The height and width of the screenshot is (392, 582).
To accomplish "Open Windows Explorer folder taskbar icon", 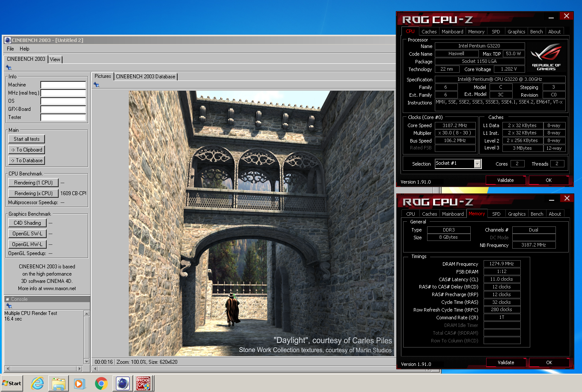I will (59, 383).
